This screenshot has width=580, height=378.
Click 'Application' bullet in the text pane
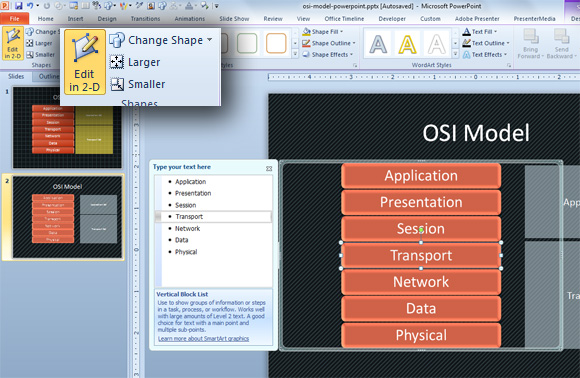[190, 182]
